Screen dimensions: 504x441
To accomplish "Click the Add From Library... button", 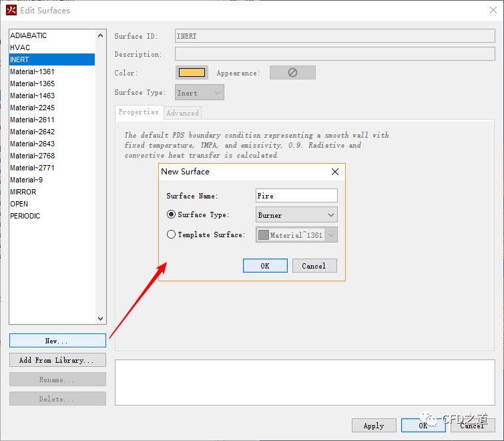I will (57, 360).
